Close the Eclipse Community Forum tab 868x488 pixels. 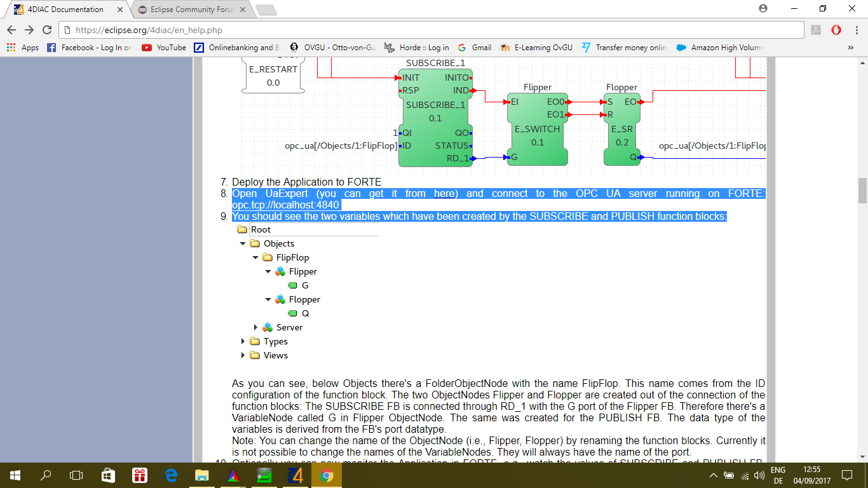243,10
